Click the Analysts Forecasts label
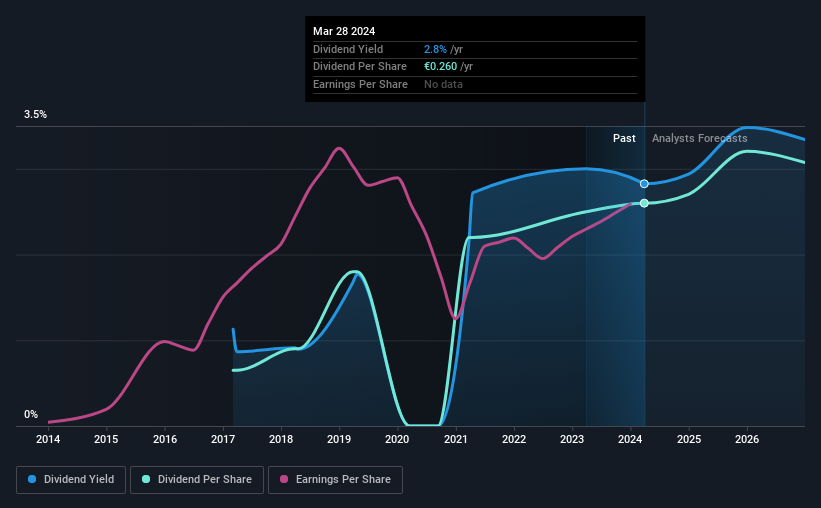 [700, 138]
